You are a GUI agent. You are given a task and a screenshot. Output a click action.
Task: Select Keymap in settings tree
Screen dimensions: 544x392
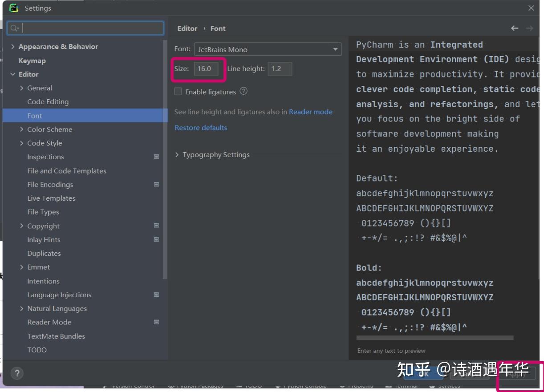pyautogui.click(x=32, y=61)
